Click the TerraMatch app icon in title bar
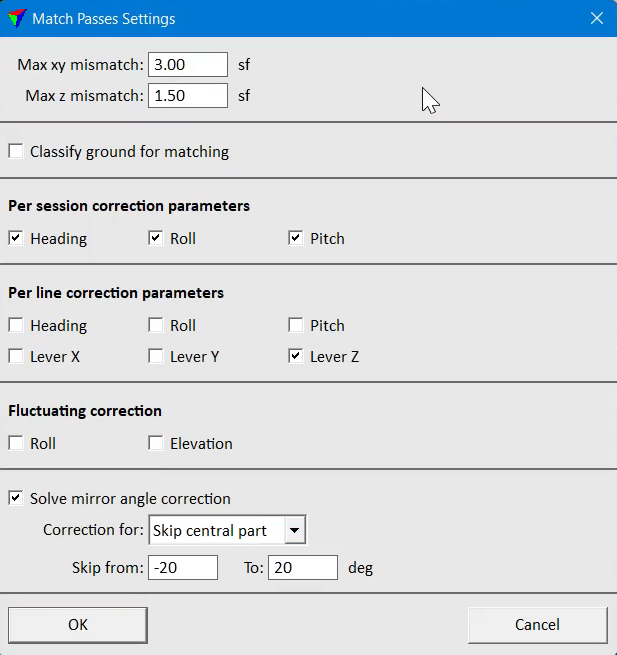Image resolution: width=617 pixels, height=655 pixels. 17,19
